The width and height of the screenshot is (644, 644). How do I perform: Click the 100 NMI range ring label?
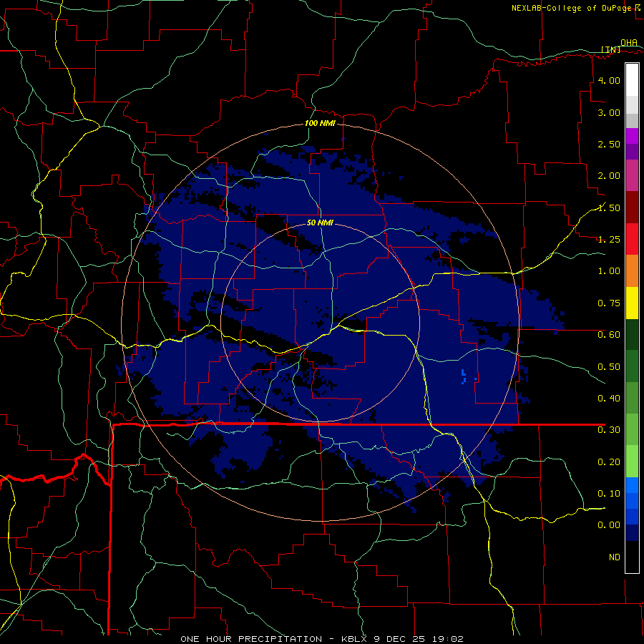point(320,123)
